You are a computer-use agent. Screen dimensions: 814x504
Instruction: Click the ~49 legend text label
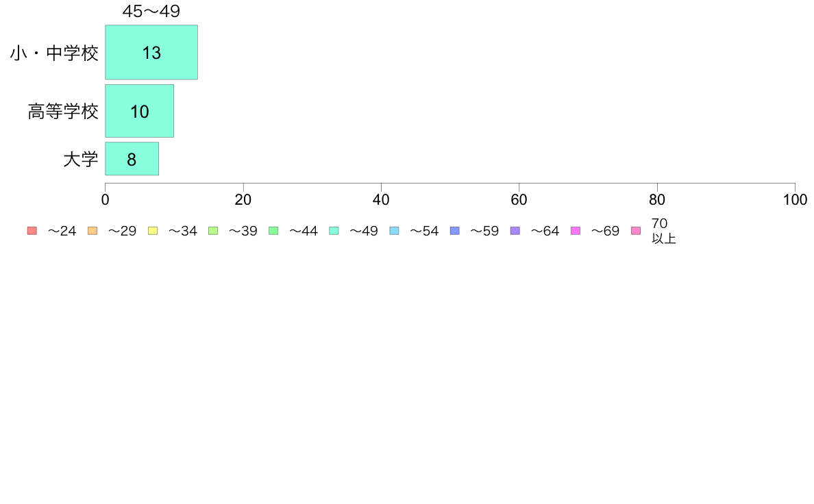pyautogui.click(x=363, y=231)
